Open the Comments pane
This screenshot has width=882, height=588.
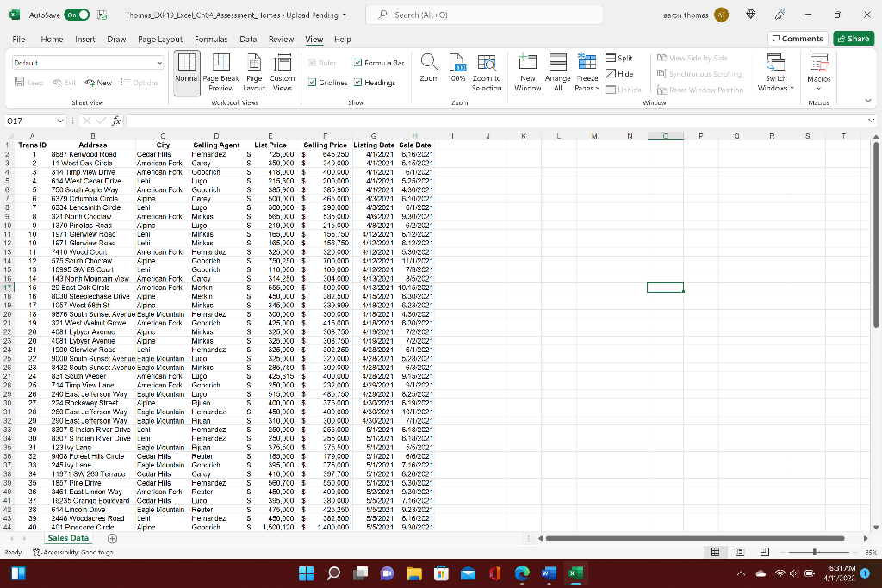[797, 39]
